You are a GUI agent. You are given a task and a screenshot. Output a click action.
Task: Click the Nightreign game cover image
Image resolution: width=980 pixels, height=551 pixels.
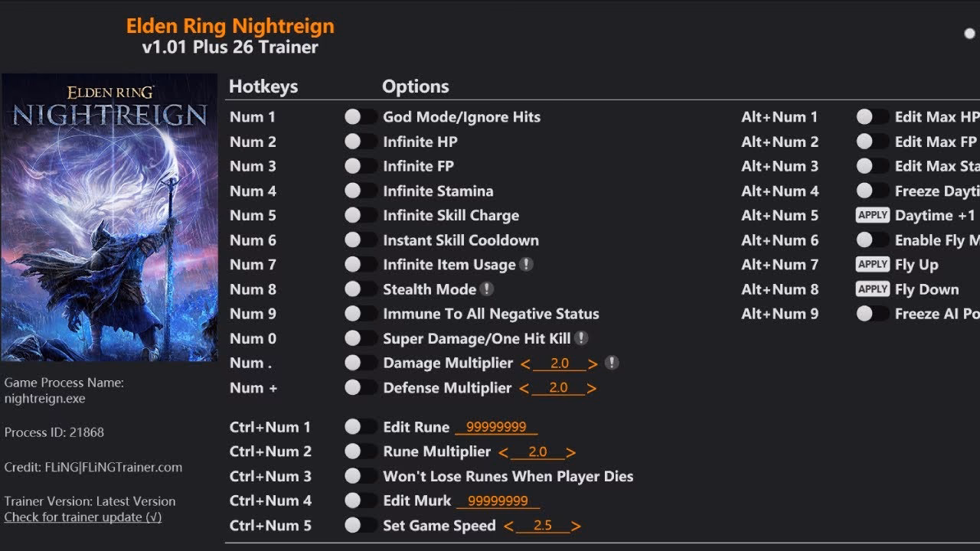point(109,217)
